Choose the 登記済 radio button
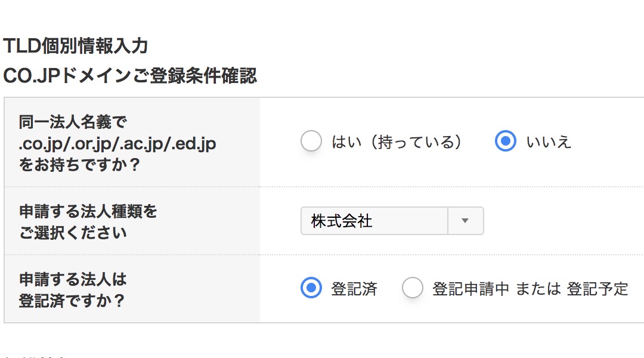The width and height of the screenshot is (644, 358). 311,288
